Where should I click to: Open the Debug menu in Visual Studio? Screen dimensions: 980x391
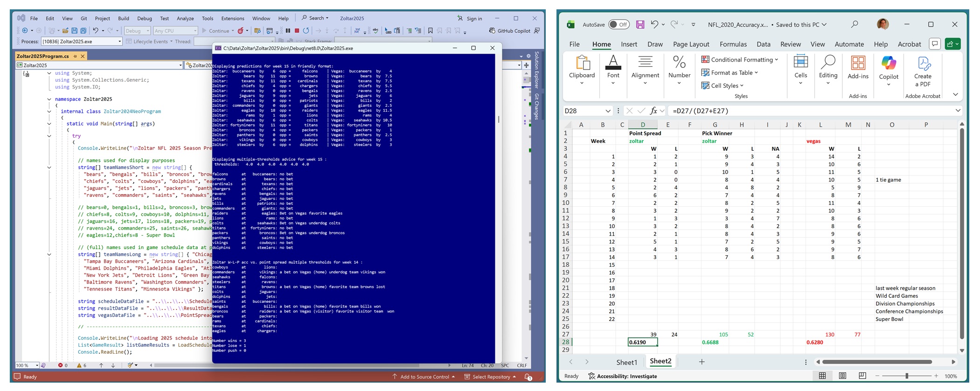(144, 19)
